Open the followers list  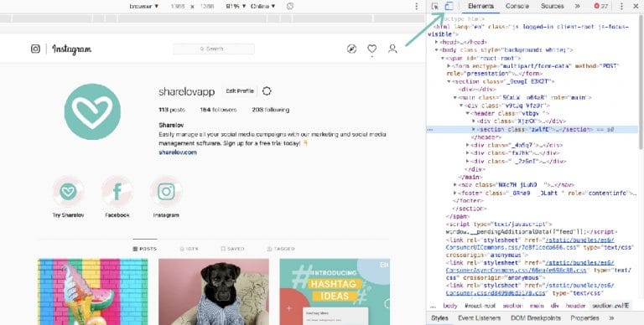tap(218, 110)
